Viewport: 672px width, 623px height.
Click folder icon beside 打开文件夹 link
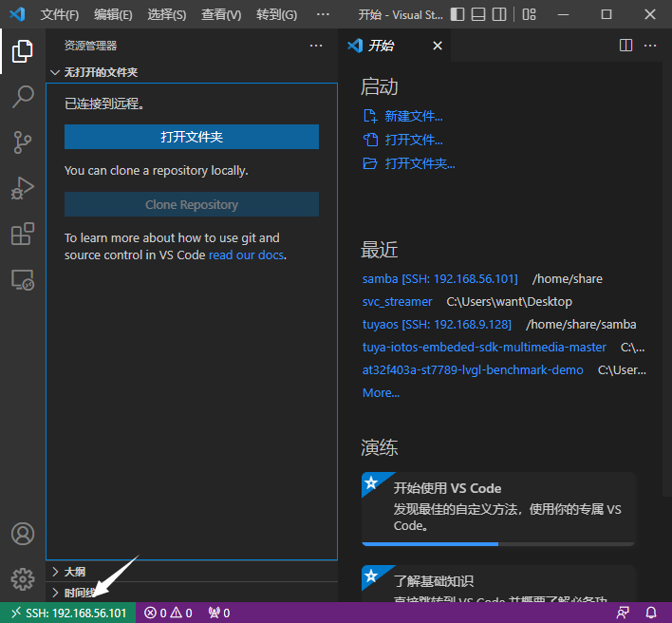click(x=370, y=163)
